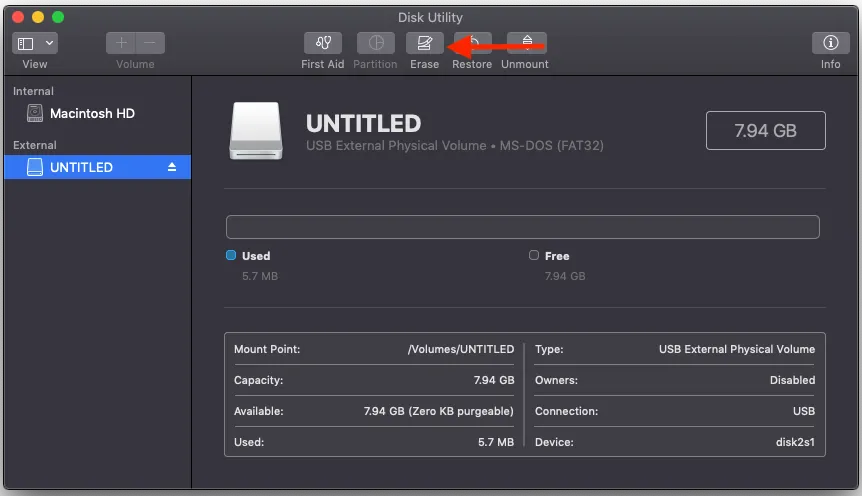The height and width of the screenshot is (496, 862).
Task: Click the disk usage bar
Action: [523, 227]
